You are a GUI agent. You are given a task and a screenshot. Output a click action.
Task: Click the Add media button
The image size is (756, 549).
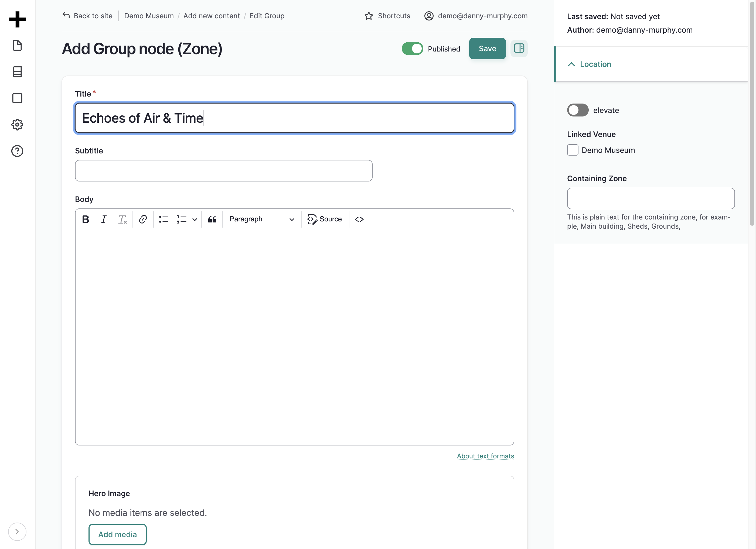tap(117, 534)
